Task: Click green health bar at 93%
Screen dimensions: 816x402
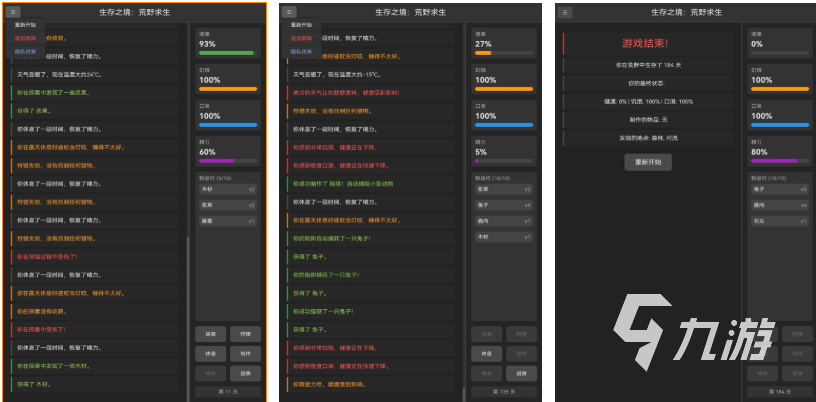Action: coord(228,53)
